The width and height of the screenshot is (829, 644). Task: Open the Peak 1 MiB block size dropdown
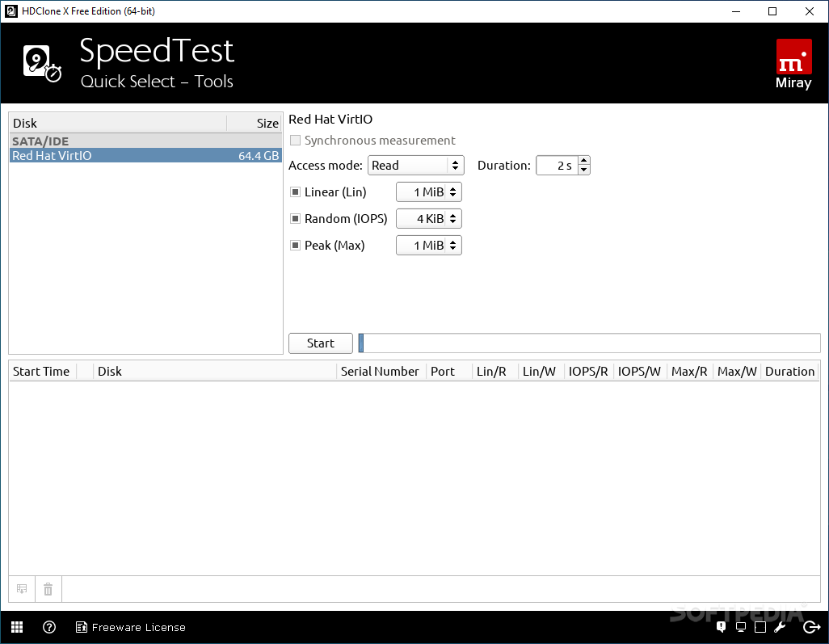point(429,246)
